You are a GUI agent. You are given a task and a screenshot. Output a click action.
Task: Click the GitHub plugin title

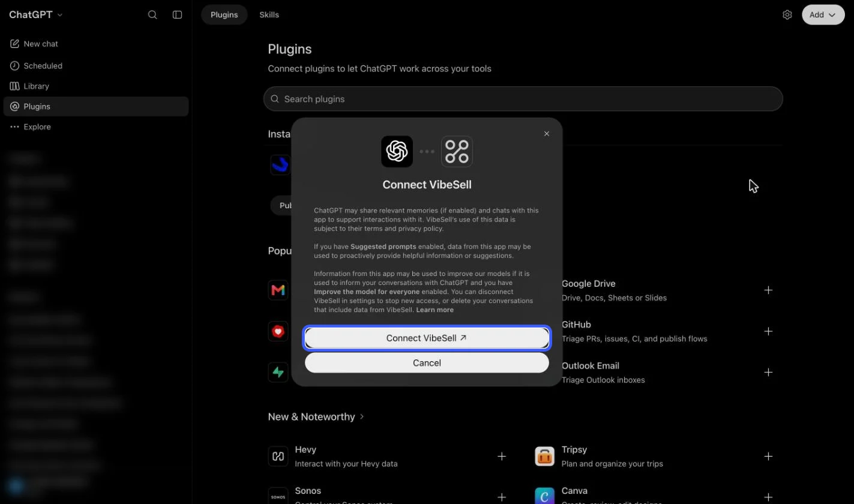click(x=576, y=325)
